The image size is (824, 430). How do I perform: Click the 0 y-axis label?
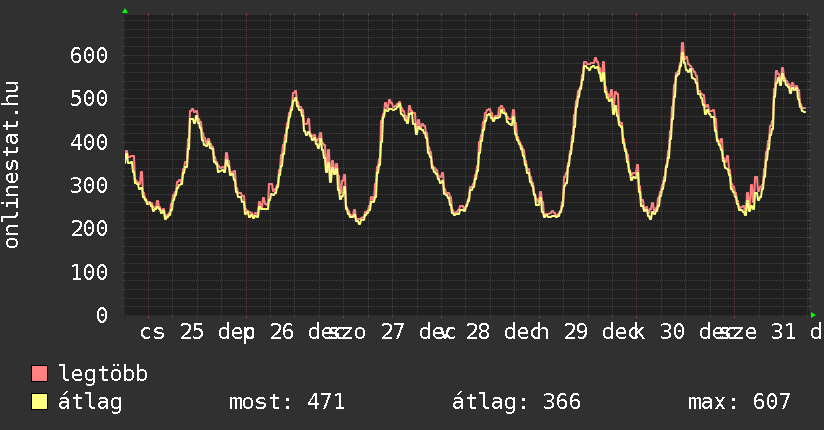point(103,315)
